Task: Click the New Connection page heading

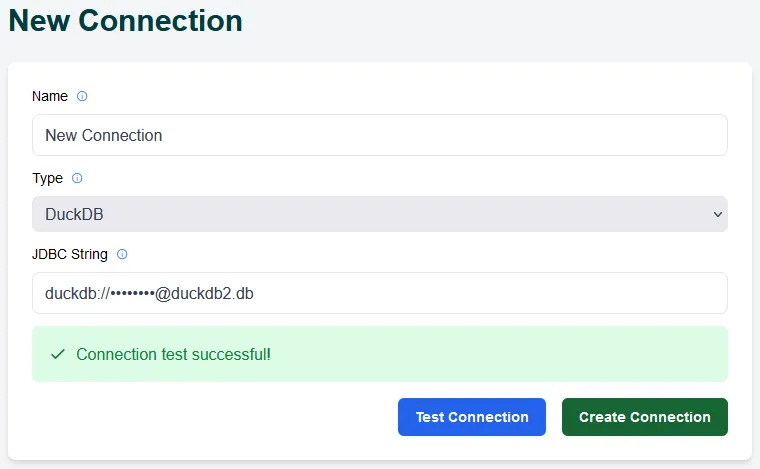Action: point(126,20)
